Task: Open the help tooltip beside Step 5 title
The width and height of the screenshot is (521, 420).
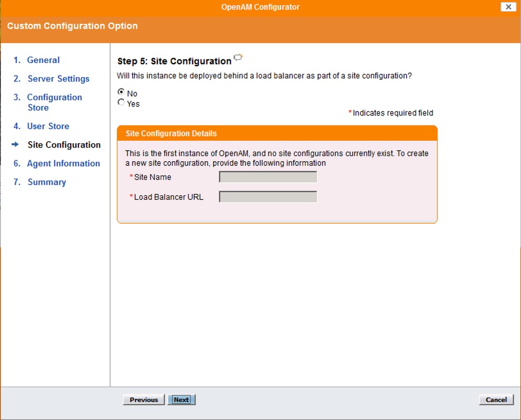Action: (x=239, y=58)
